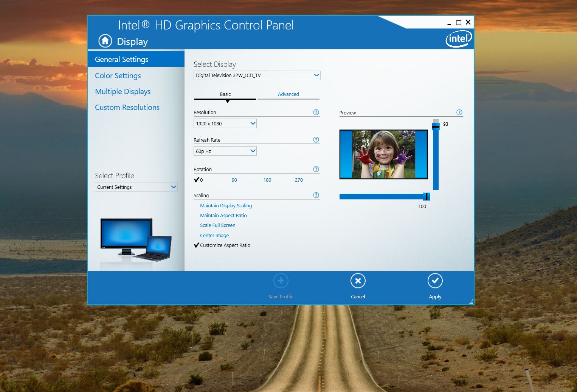Click the Home icon next to Display
577x392 pixels.
105,41
